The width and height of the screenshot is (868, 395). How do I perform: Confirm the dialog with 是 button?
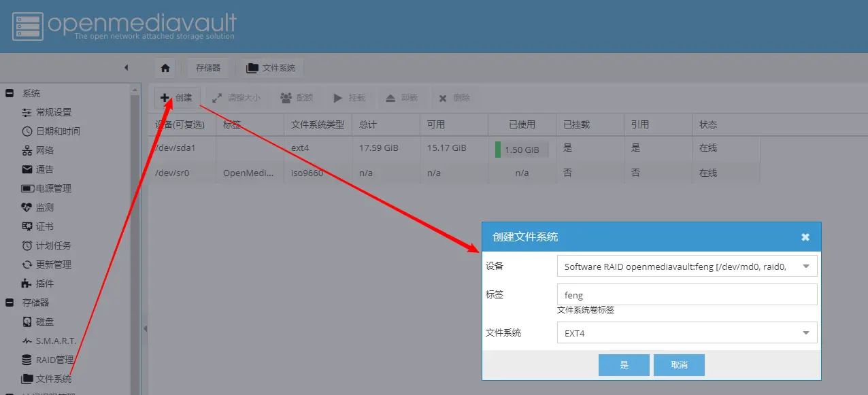coord(624,365)
